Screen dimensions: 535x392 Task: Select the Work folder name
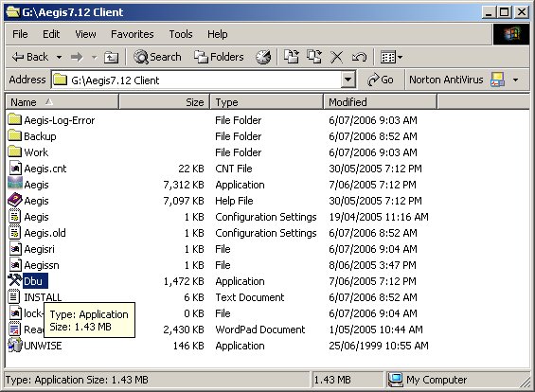point(36,152)
